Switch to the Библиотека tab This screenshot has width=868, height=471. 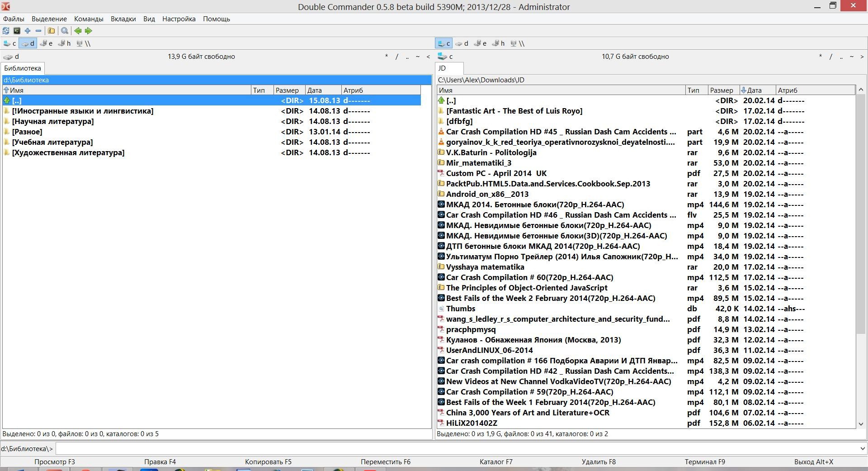pos(23,68)
